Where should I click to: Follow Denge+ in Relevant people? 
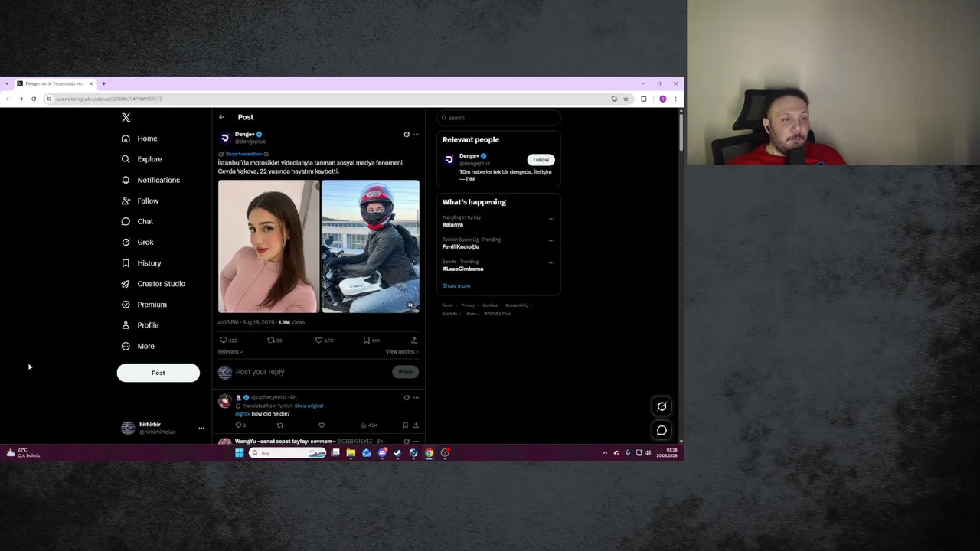click(541, 160)
